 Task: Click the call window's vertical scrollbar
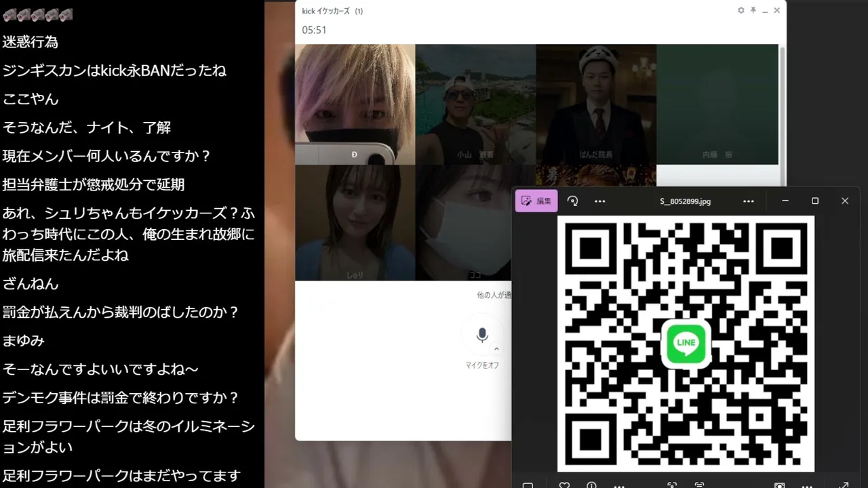click(x=783, y=115)
